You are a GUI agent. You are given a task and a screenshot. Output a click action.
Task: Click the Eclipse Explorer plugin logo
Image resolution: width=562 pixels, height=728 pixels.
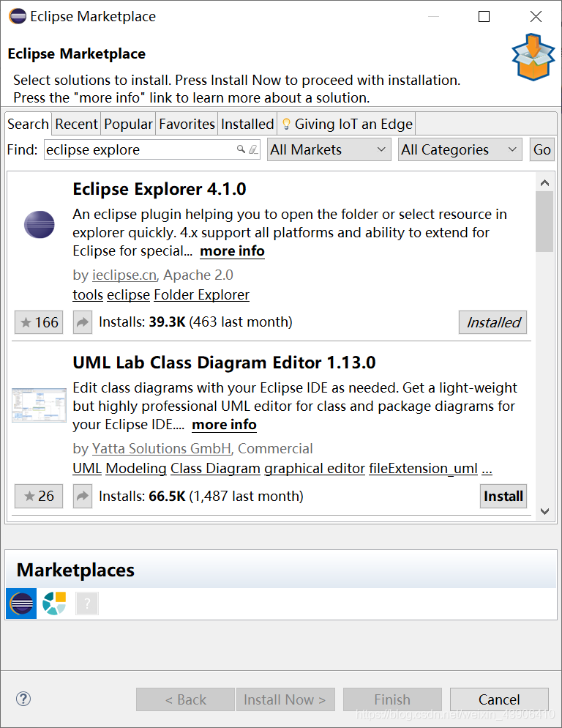[x=40, y=224]
